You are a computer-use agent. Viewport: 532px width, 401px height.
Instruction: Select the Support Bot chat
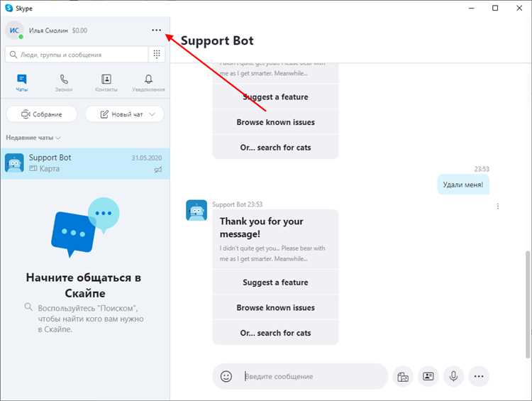[85, 163]
